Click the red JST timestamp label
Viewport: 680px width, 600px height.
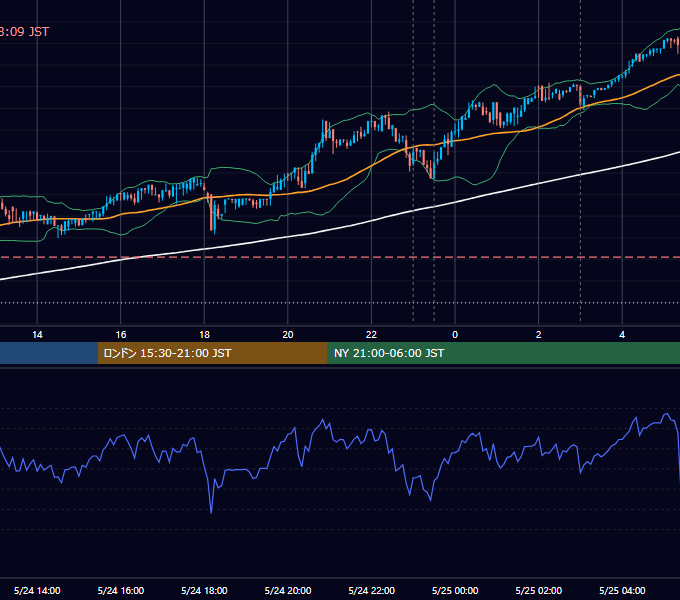(x=24, y=32)
